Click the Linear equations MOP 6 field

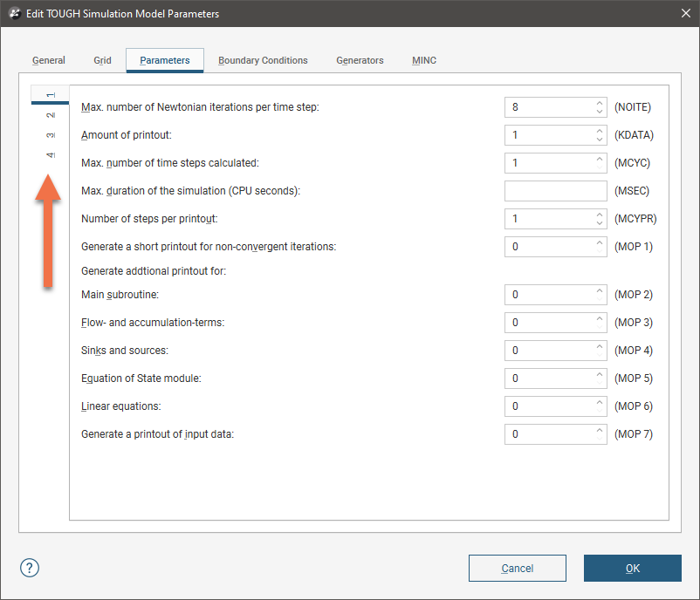[x=550, y=406]
